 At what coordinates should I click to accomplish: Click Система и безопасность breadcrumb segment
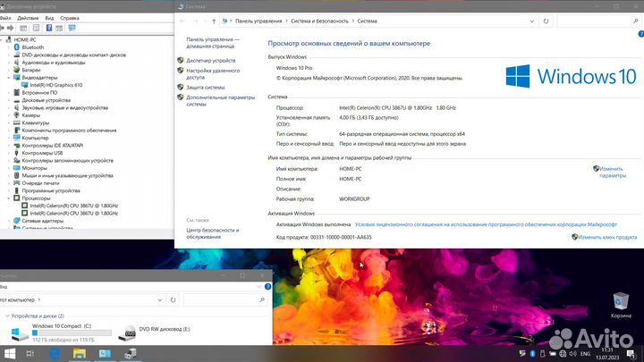pyautogui.click(x=319, y=21)
